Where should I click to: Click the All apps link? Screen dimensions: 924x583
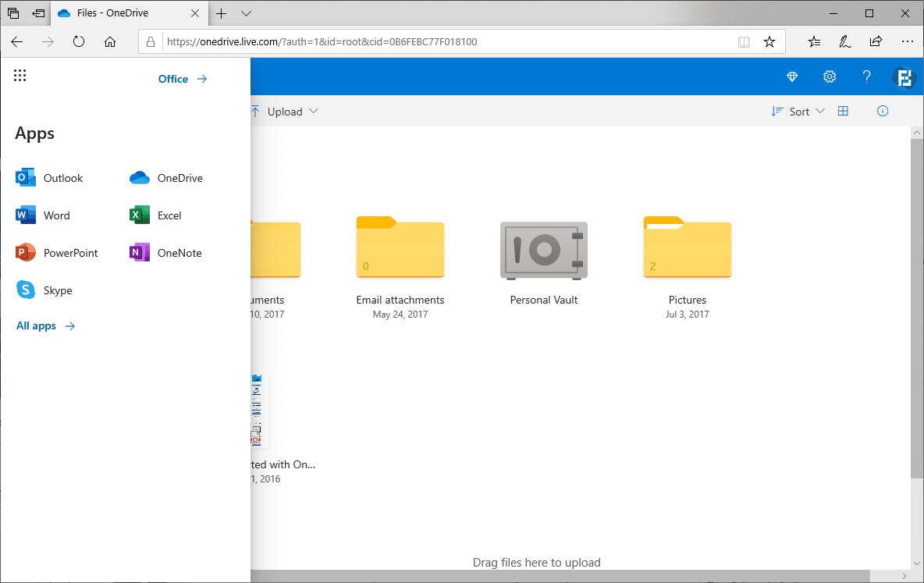coord(45,326)
